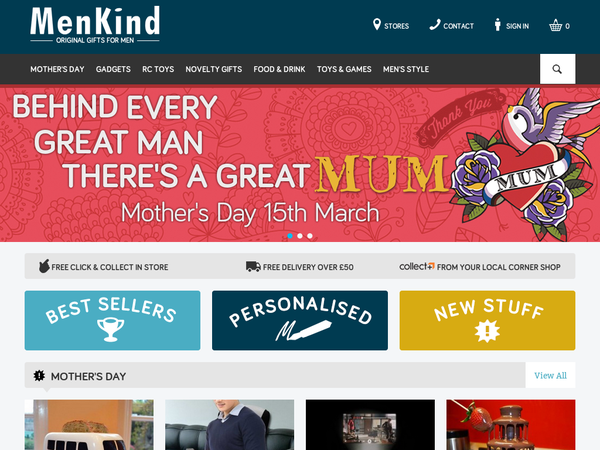Open the Personalised pen tile
Viewport: 600px width, 450px height.
300,320
